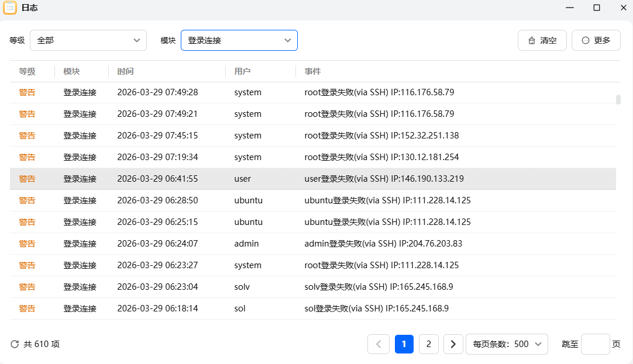Expand the 等级 dropdown showing 全部
The width and height of the screenshot is (633, 364).
pyautogui.click(x=88, y=40)
